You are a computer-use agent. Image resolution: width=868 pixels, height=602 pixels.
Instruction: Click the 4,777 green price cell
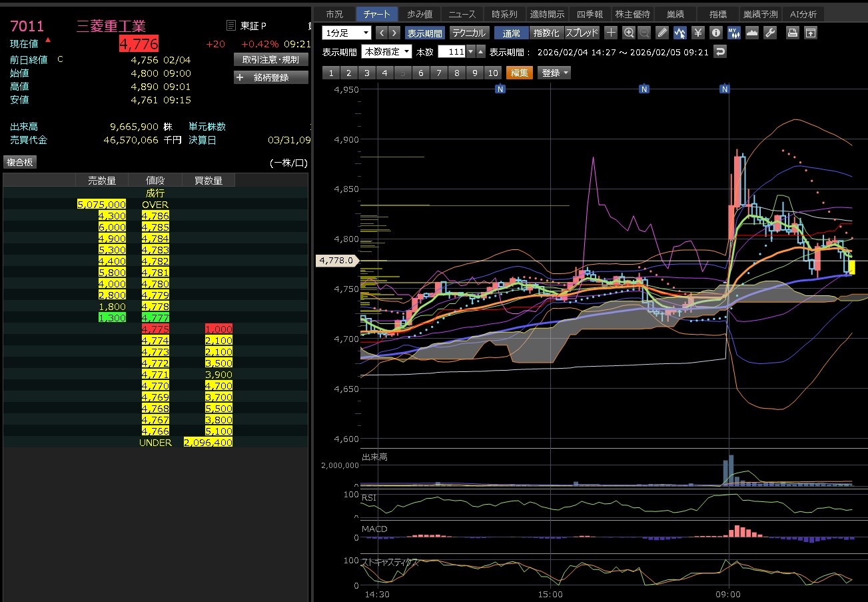click(155, 318)
